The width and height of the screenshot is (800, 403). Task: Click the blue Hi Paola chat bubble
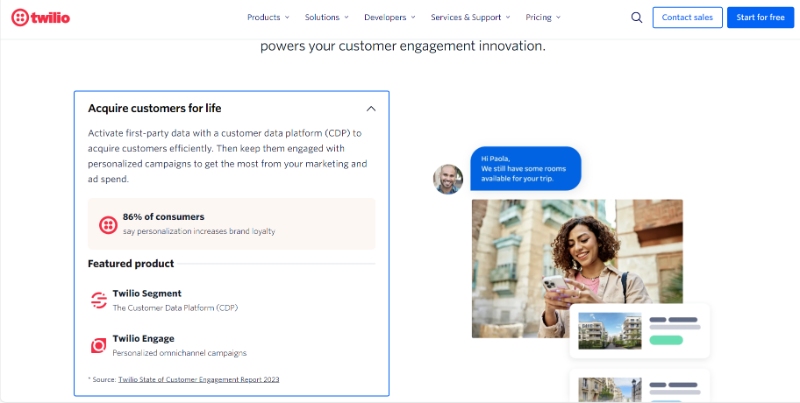point(525,169)
